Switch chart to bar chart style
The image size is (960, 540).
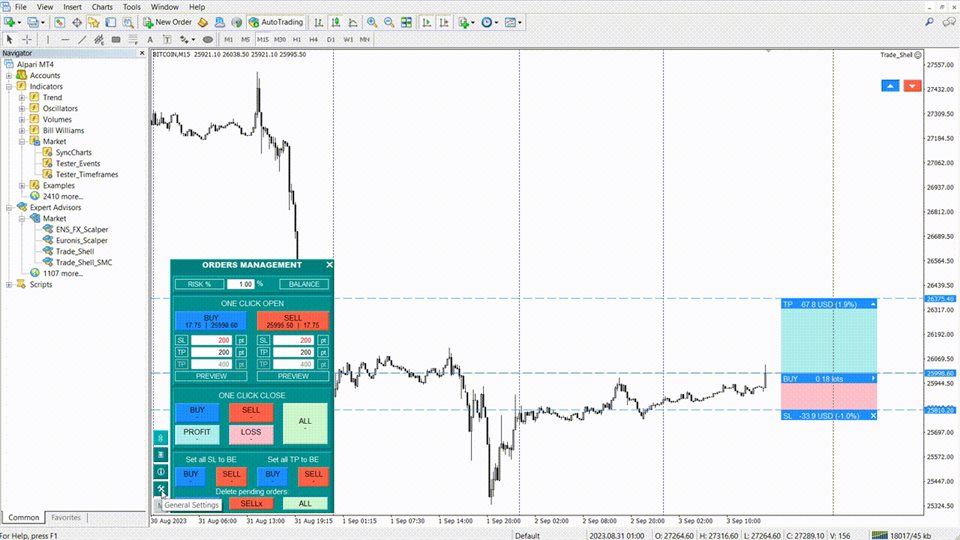tap(318, 22)
